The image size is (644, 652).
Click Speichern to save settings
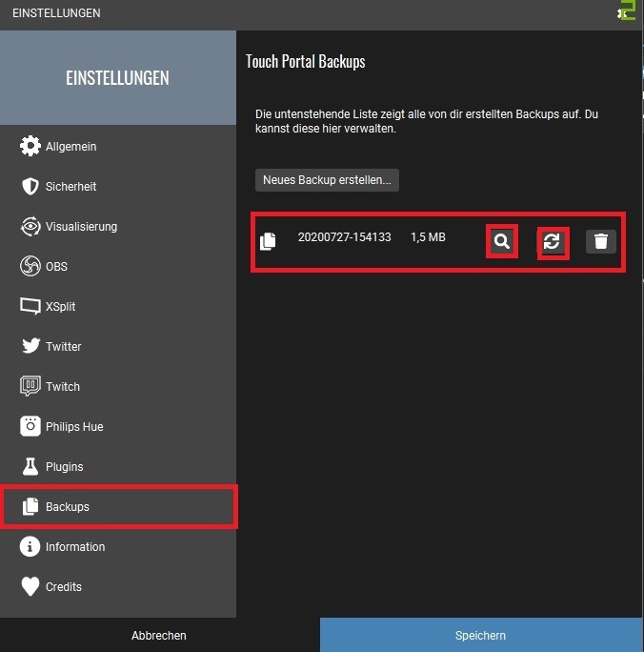tap(481, 635)
